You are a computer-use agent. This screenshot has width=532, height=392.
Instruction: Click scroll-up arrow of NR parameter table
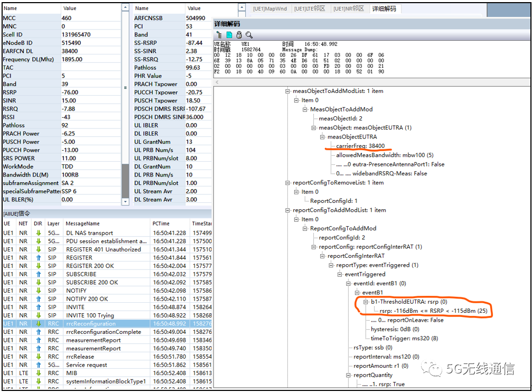(241, 7)
